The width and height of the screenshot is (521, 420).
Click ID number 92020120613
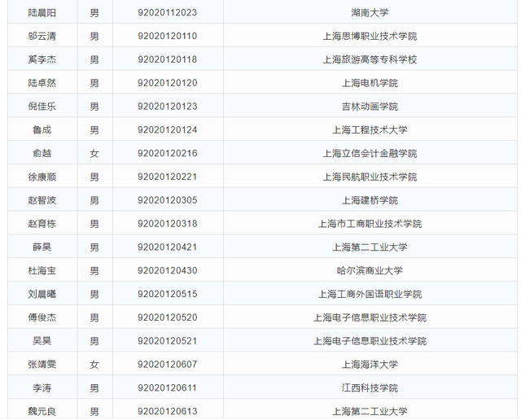tap(168, 411)
